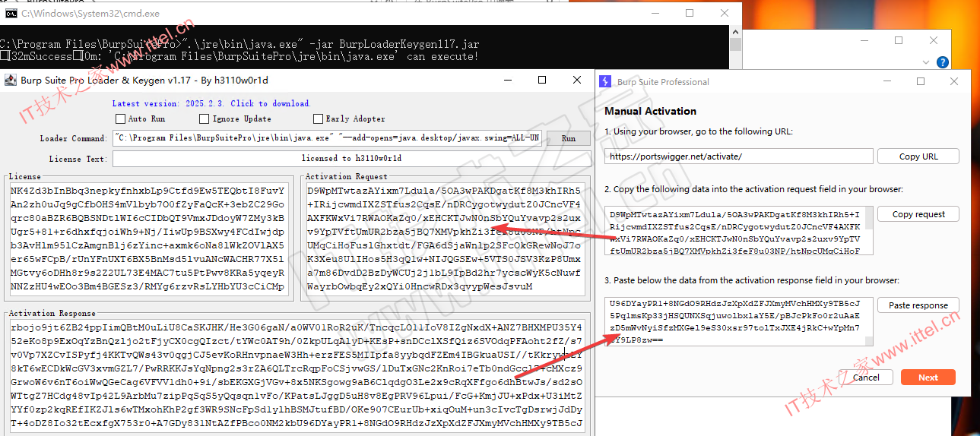Image resolution: width=980 pixels, height=436 pixels.
Task: Toggle the Early Adopter checkbox
Action: [x=318, y=118]
